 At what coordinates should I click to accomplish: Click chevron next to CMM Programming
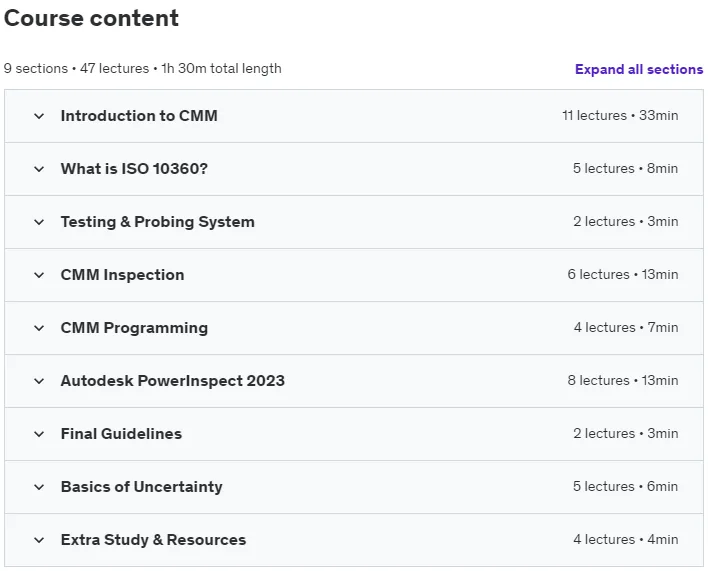pos(39,328)
